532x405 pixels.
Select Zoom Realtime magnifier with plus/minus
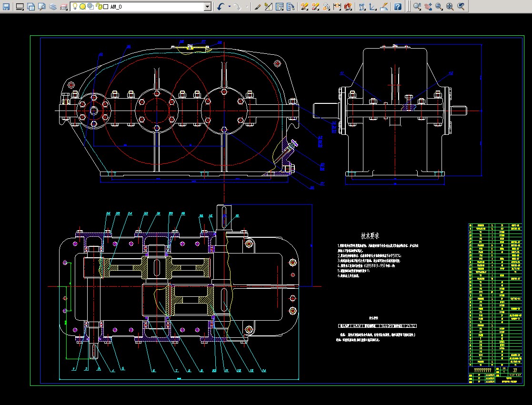tap(417, 7)
